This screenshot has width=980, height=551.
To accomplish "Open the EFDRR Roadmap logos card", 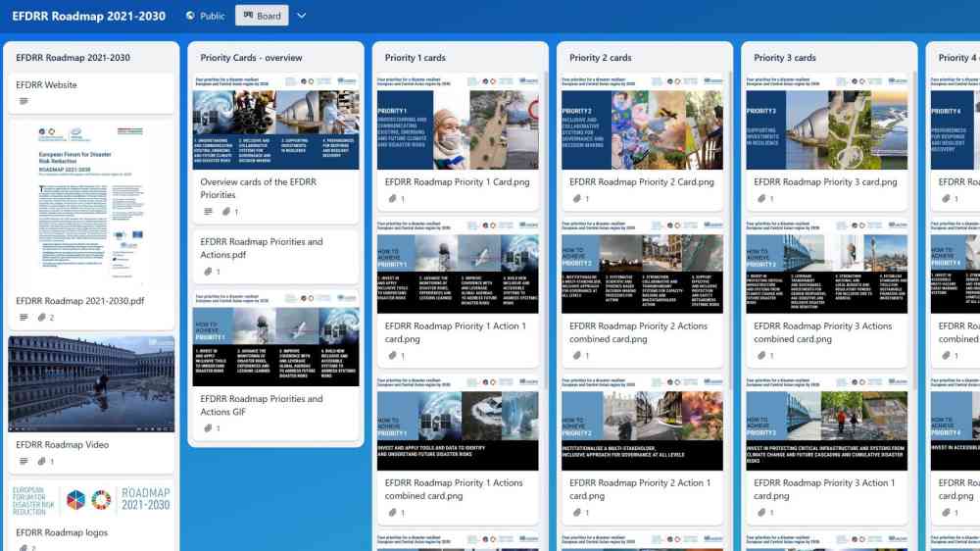I will tap(91, 516).
